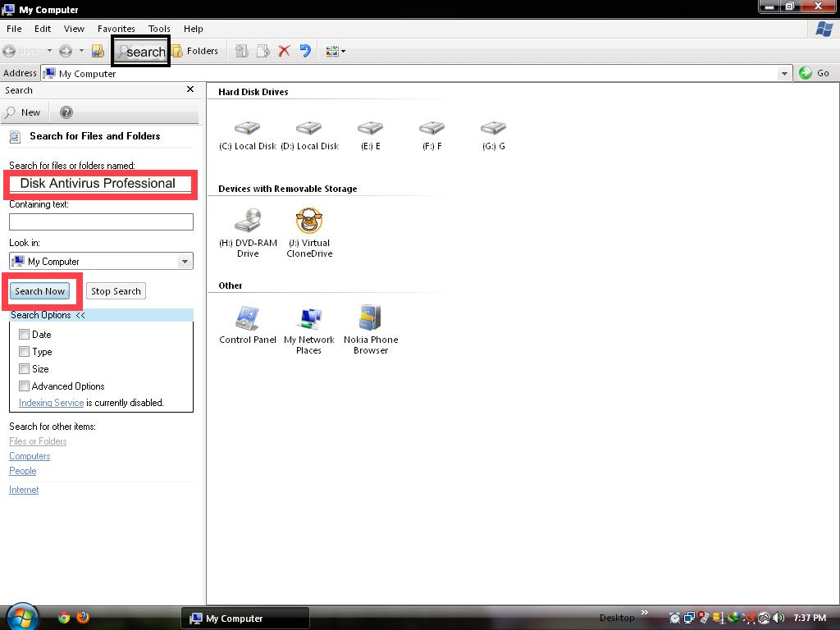The height and width of the screenshot is (630, 840).
Task: Select the (G:) G drive
Action: (493, 135)
